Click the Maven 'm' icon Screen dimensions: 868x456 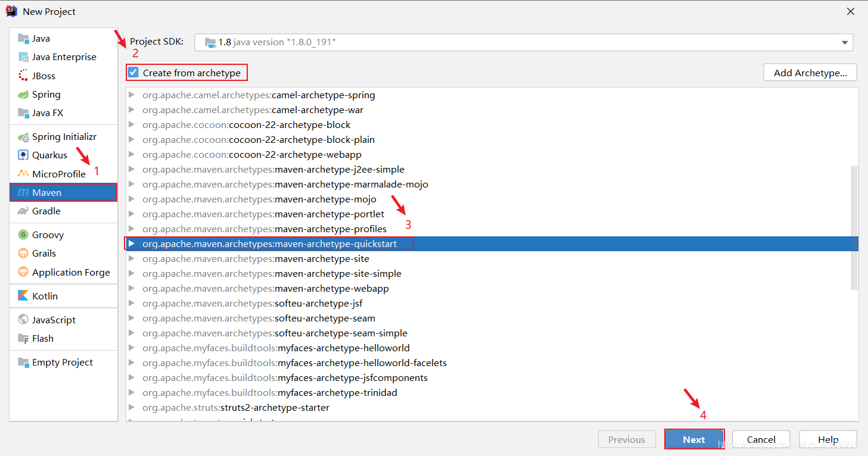pyautogui.click(x=23, y=193)
